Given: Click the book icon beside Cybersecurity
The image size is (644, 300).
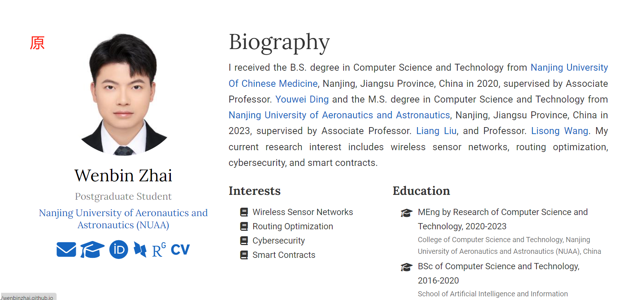Looking at the screenshot, I should (x=244, y=241).
